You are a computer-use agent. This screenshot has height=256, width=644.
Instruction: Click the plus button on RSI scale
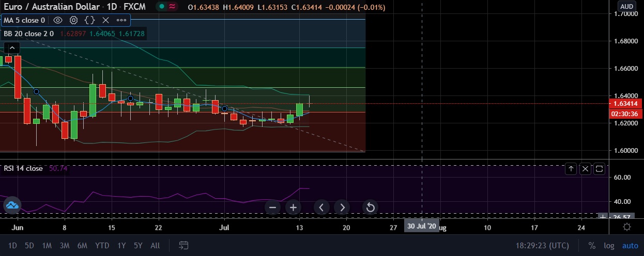click(x=603, y=217)
